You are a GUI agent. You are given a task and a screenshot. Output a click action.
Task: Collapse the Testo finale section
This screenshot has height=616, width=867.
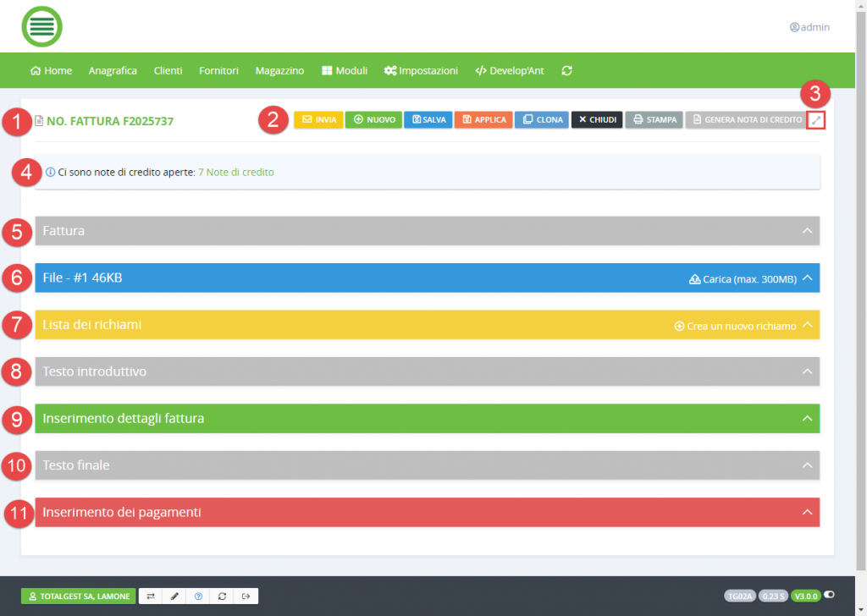point(807,465)
